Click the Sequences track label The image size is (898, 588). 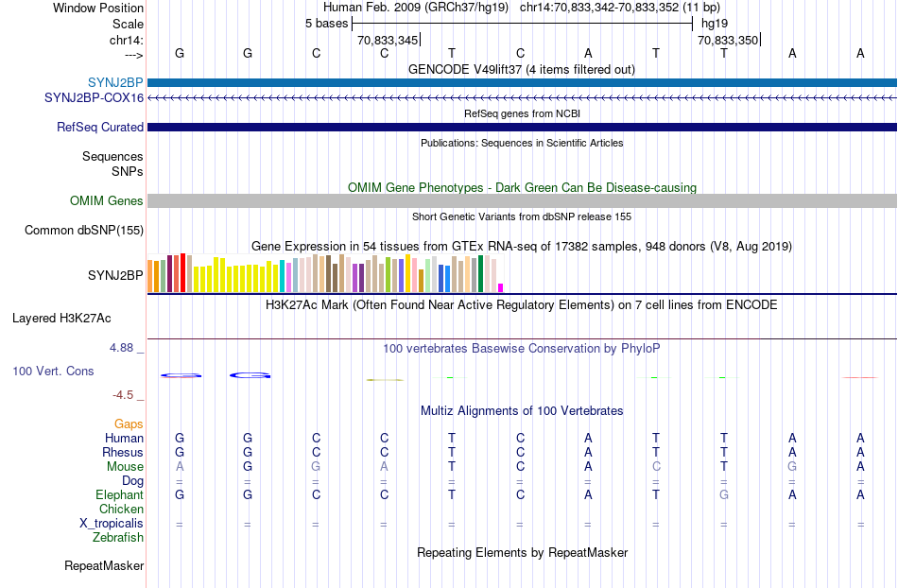click(x=112, y=156)
